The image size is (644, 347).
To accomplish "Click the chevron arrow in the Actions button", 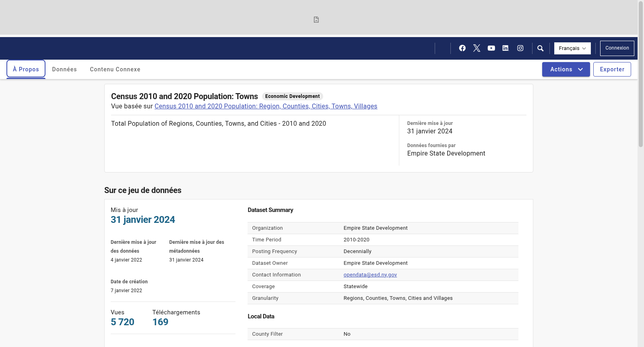I will pyautogui.click(x=580, y=69).
